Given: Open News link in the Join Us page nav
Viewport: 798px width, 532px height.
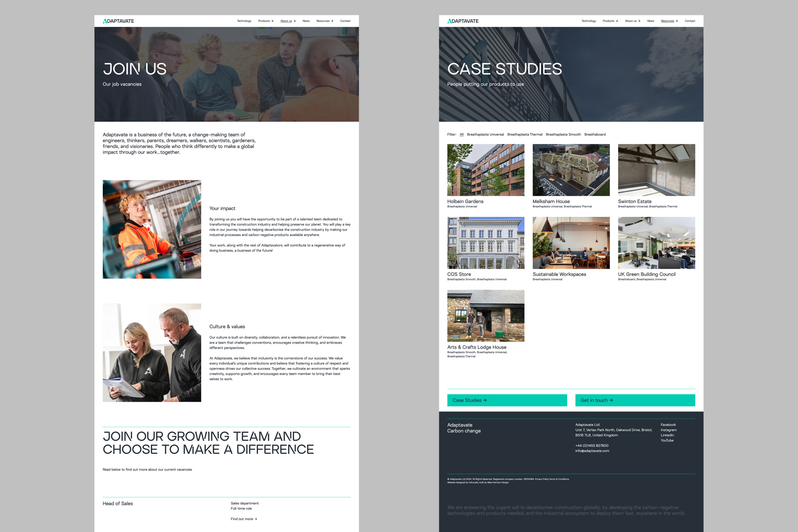Looking at the screenshot, I should 306,21.
